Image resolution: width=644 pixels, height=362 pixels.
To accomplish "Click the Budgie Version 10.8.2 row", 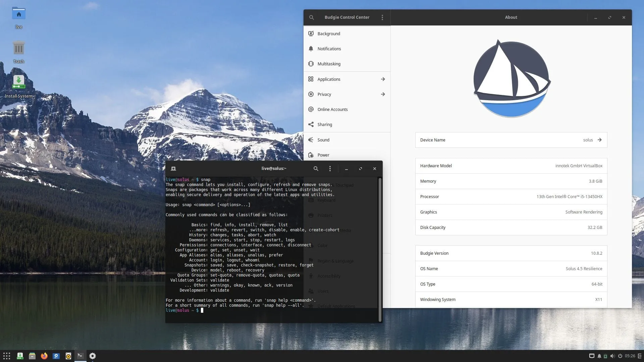I will [x=511, y=253].
